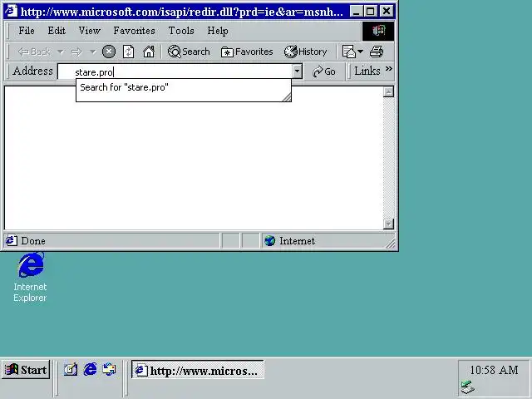Refresh the page with Refresh icon
The width and height of the screenshot is (532, 399).
coord(129,52)
